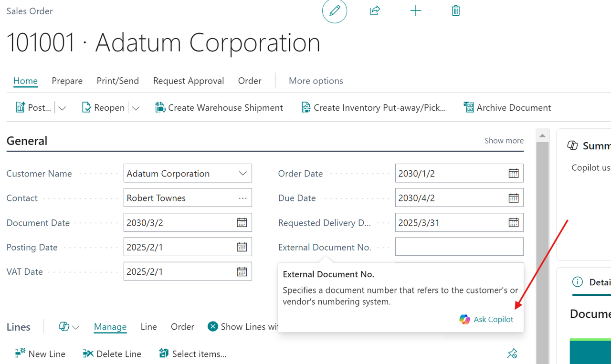The width and height of the screenshot is (611, 364).
Task: Click Create Warehouse Shipment
Action: pos(219,107)
